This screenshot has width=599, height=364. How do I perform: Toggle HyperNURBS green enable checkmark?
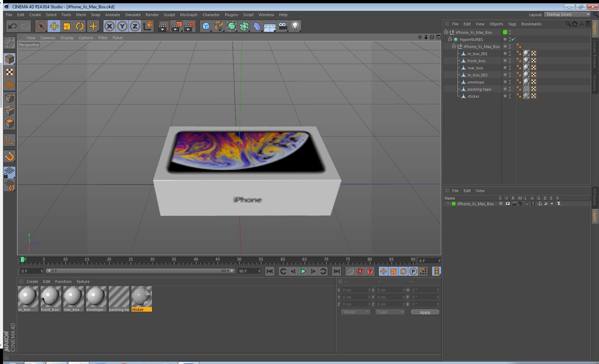tap(513, 39)
